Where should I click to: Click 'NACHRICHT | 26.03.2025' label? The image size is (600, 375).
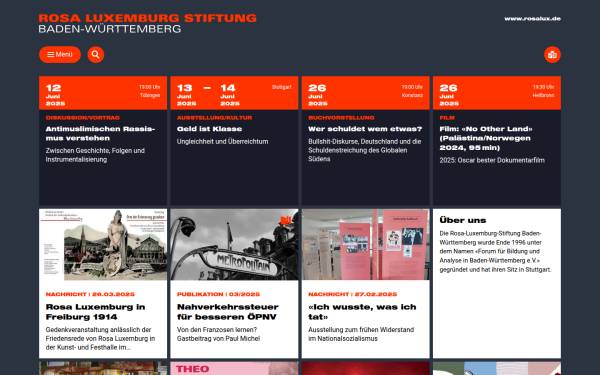(x=90, y=294)
